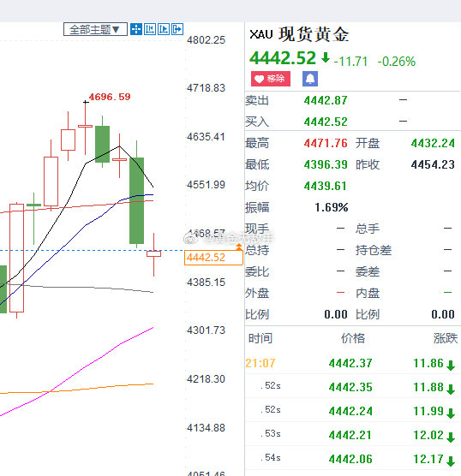Click the -0.26% change percentage
This screenshot has width=461, height=476.
pyautogui.click(x=396, y=62)
